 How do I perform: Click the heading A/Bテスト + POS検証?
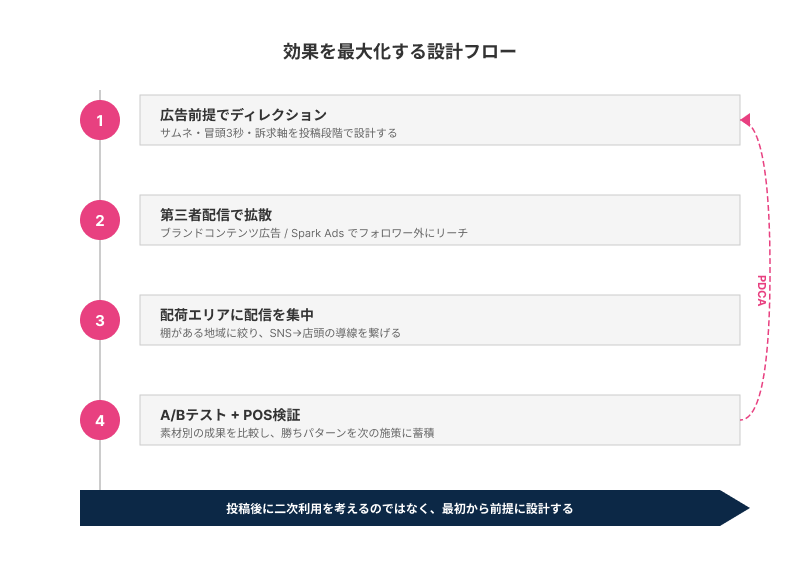pos(230,414)
